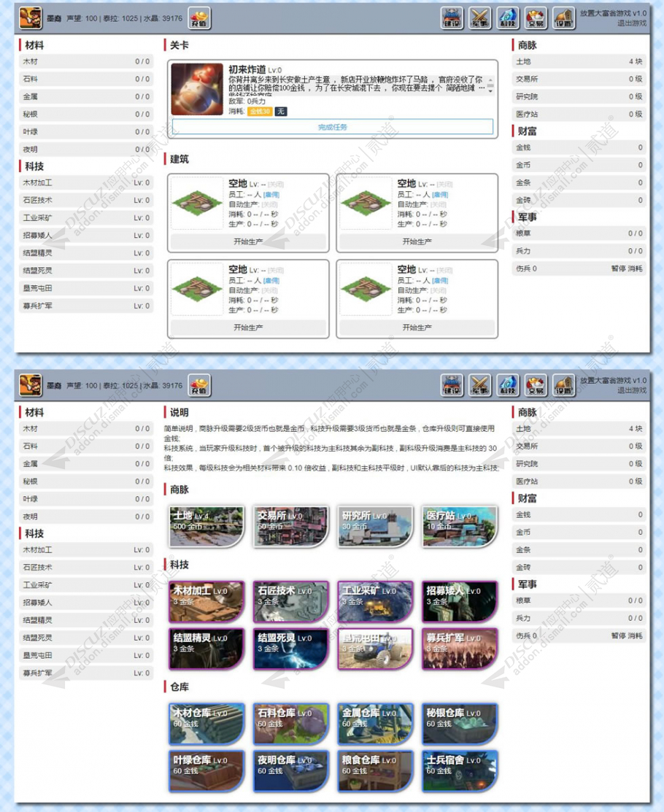The height and width of the screenshot is (812, 664).
Task: Open the 设置 (settings) panel icon
Action: click(x=562, y=16)
